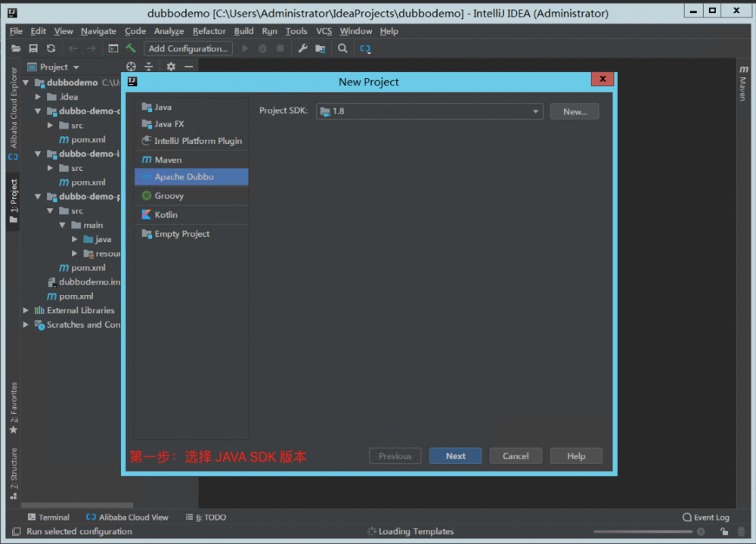The image size is (756, 544).
Task: Open the Project SDK 1.8 dropdown
Action: [429, 111]
